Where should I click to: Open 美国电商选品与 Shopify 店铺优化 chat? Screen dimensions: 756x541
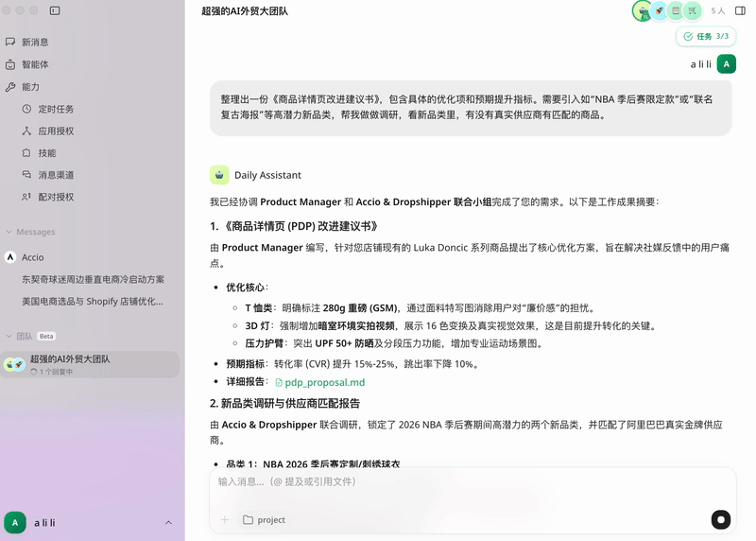click(x=93, y=301)
